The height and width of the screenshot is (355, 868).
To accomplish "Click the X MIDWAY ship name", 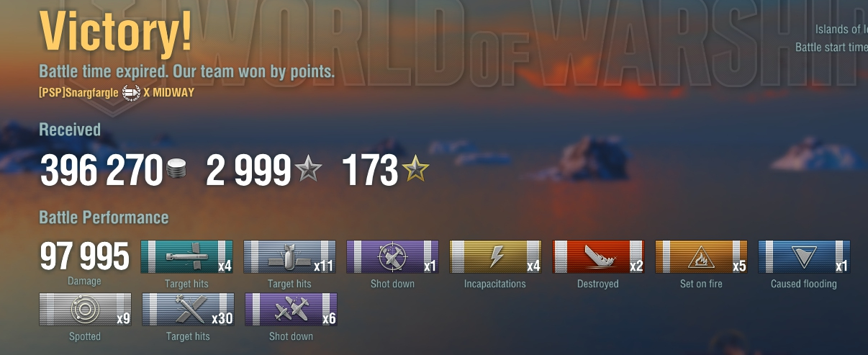I will click(169, 93).
